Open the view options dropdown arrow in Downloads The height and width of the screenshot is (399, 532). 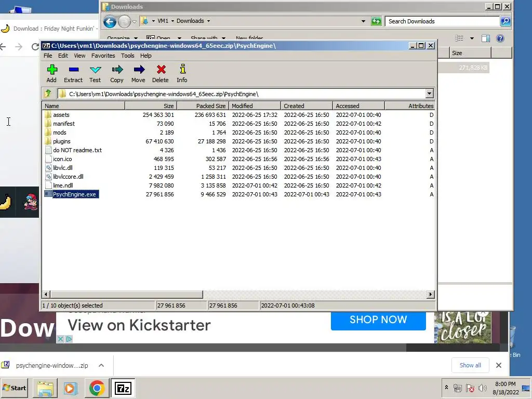click(x=472, y=38)
